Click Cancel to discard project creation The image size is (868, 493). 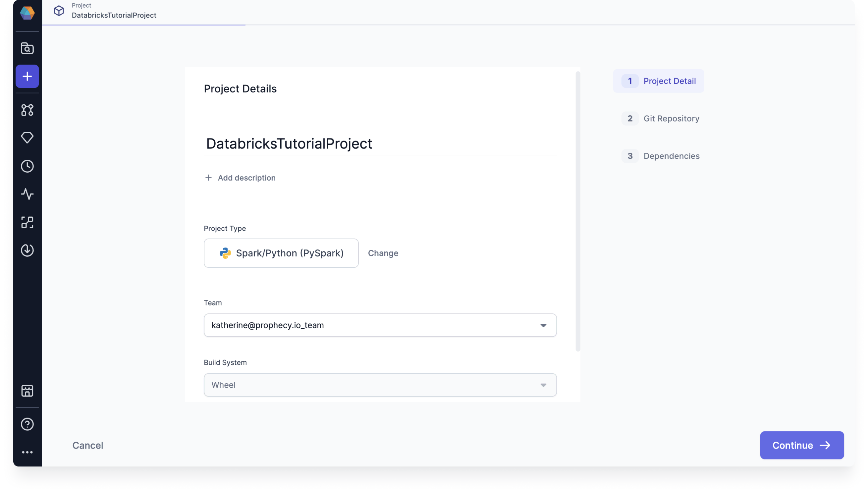point(88,445)
